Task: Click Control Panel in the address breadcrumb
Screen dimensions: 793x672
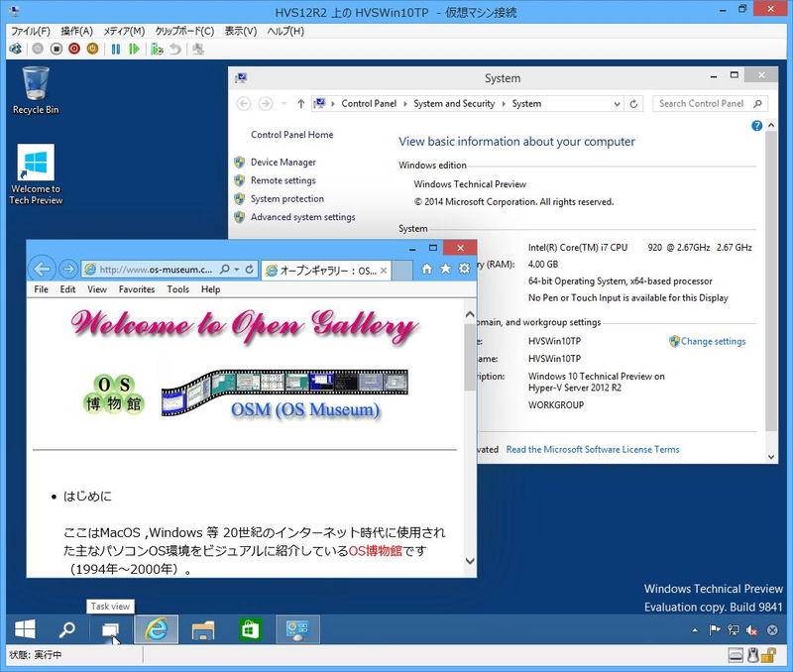Action: [369, 104]
